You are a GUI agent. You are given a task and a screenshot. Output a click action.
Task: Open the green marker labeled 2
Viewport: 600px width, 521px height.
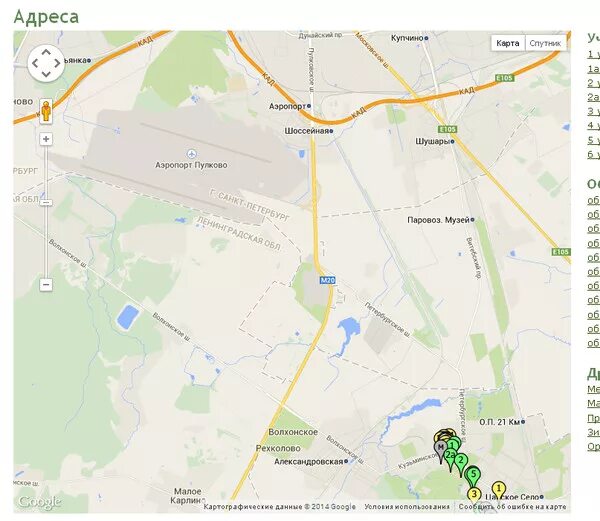coord(461,462)
